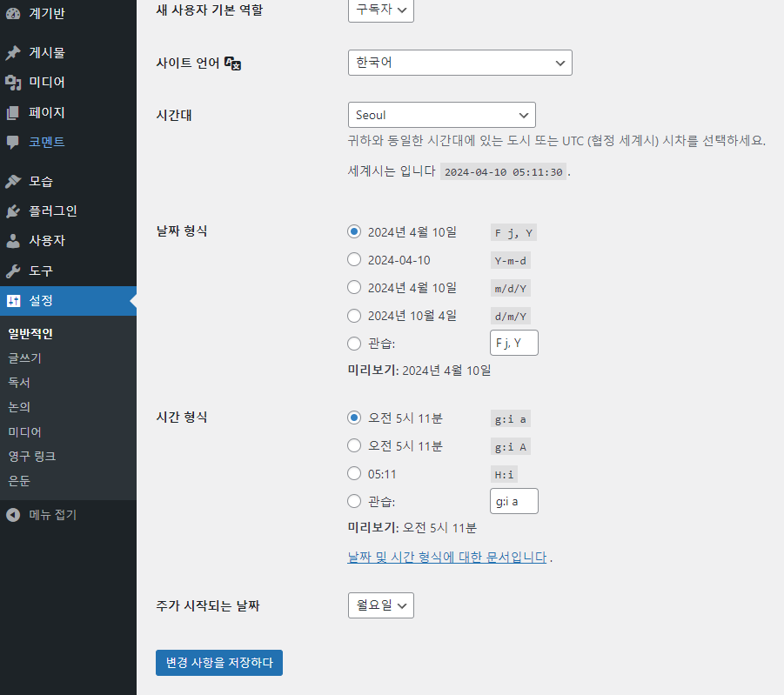Viewport: 784px width, 695px height.
Task: Click the Y-m-d format code
Action: [x=511, y=260]
